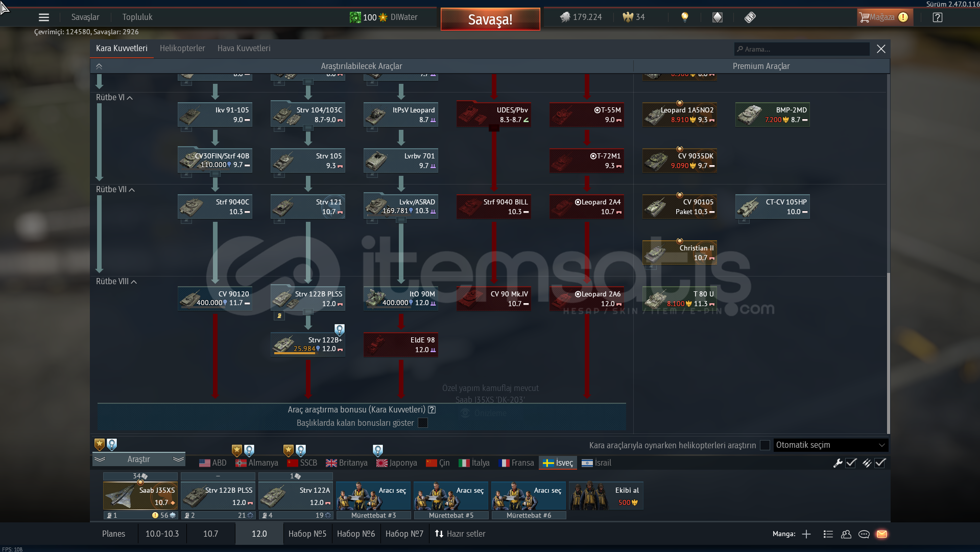Open help icon next to Araç araştırma bonusu
The width and height of the screenshot is (980, 552).
pos(432,409)
